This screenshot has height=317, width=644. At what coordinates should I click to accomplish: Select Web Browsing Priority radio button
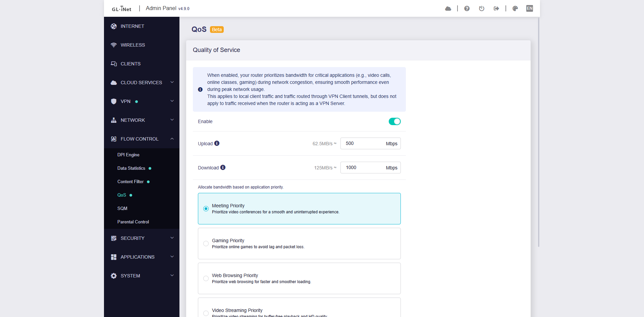tap(206, 278)
